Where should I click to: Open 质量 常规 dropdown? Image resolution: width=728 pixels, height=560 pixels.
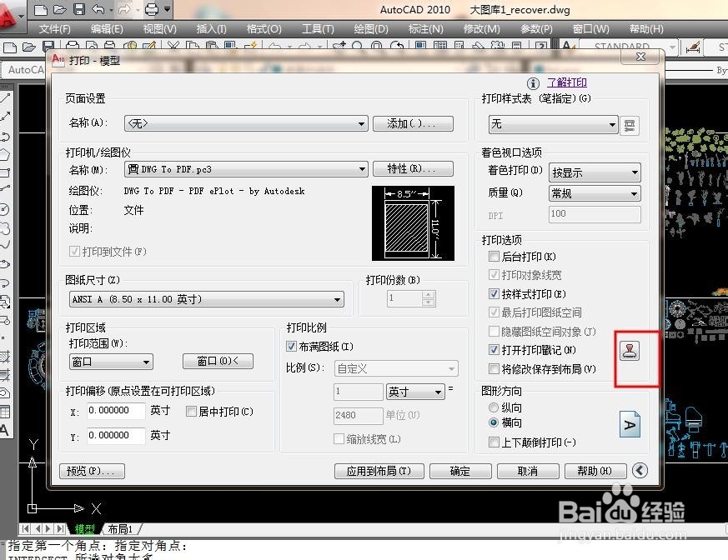(595, 193)
